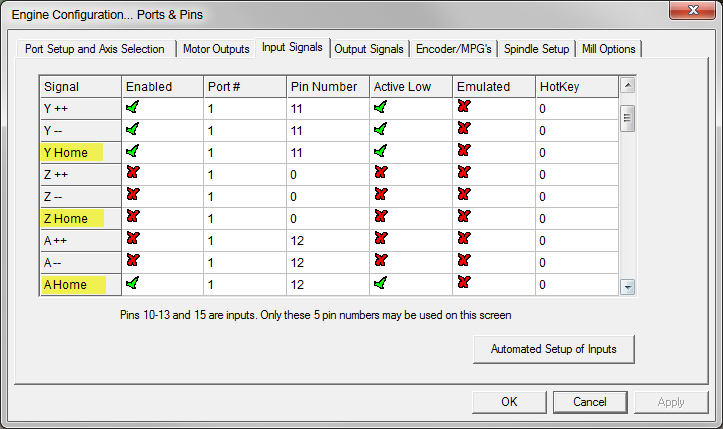Click Pin Number cell for Z Home

[x=328, y=219]
